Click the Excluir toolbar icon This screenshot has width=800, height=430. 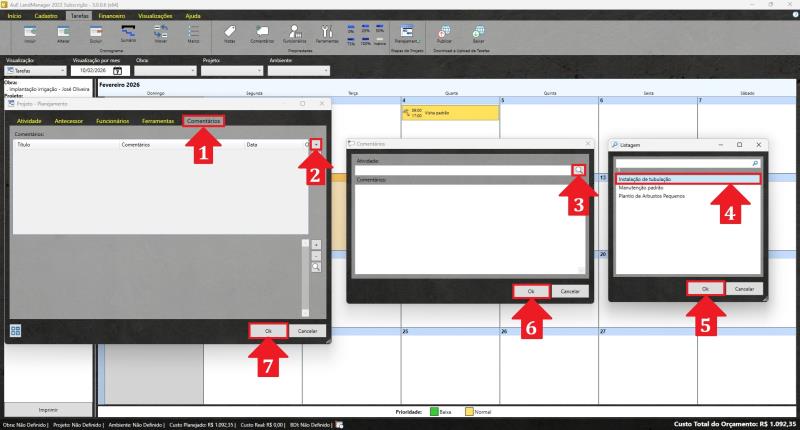[x=95, y=32]
